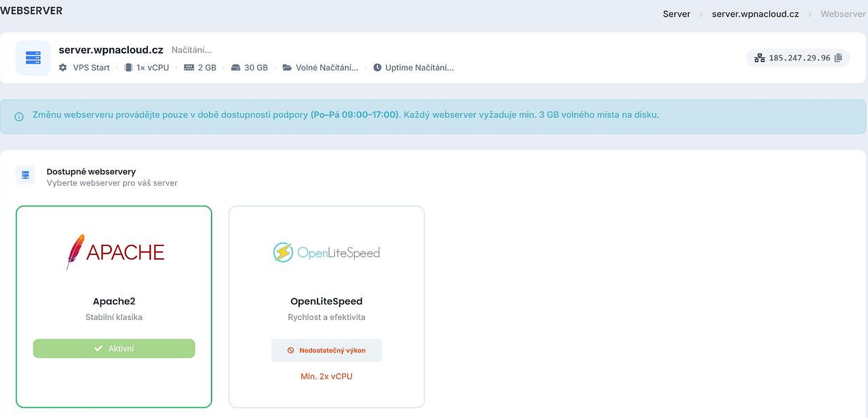Click the Nedostatečný výkon button
This screenshot has height=418, width=868.
coord(326,350)
